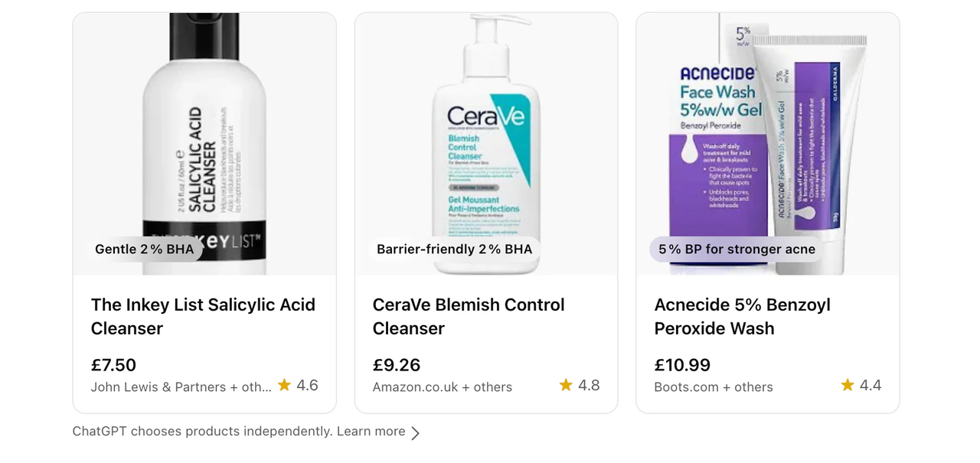
Task: Click the star rating icon beside 4.4
Action: point(848,385)
